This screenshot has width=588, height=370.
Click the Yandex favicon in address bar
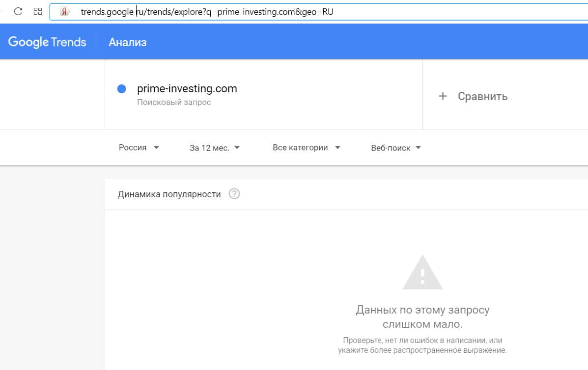[x=64, y=12]
